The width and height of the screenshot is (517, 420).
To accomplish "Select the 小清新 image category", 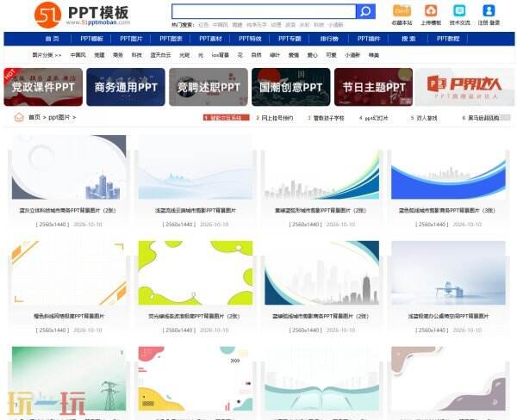I will coord(352,55).
